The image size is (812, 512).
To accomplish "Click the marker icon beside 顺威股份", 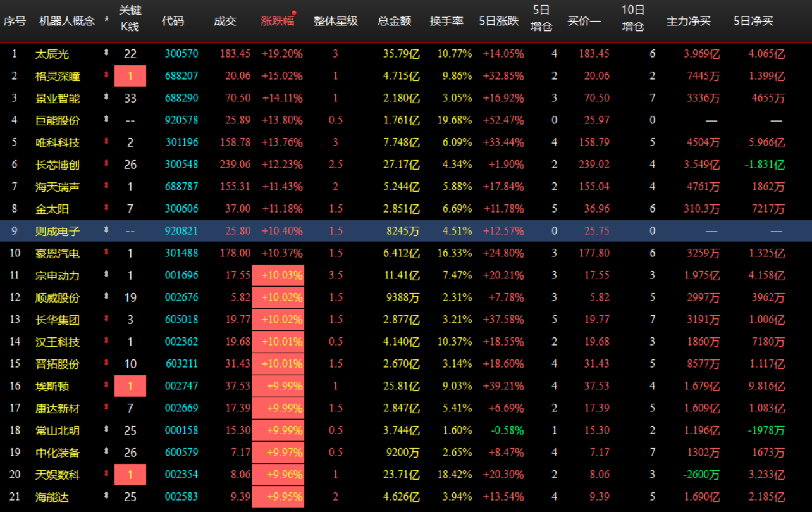I will point(106,297).
